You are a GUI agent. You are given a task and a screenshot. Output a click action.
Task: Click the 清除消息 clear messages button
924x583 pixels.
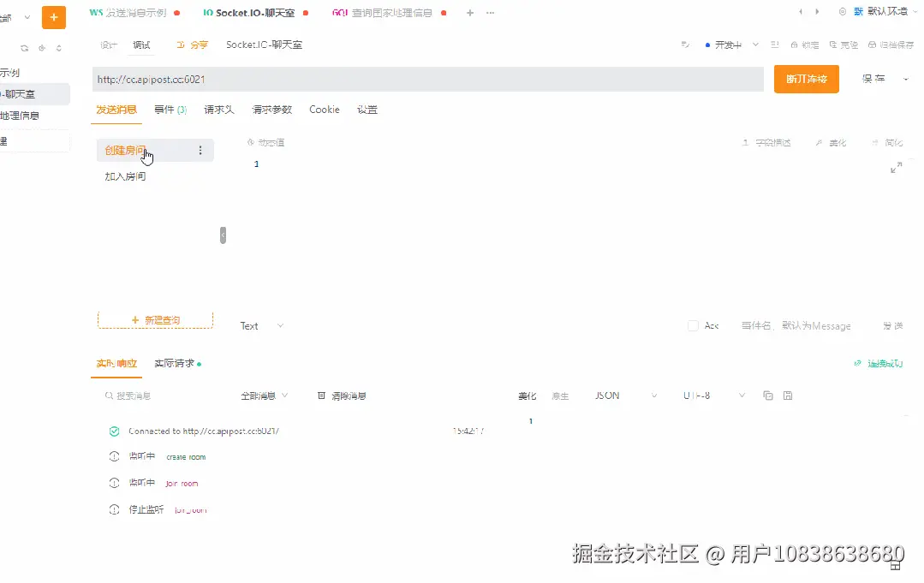[x=342, y=396]
